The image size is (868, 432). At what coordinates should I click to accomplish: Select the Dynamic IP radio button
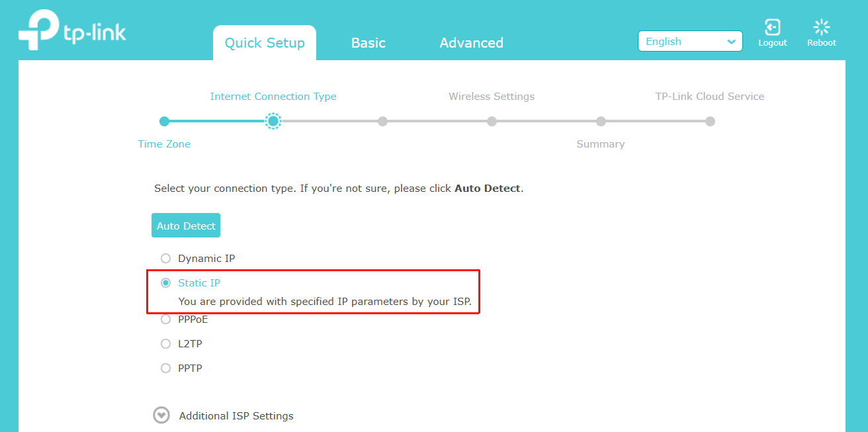pyautogui.click(x=165, y=258)
